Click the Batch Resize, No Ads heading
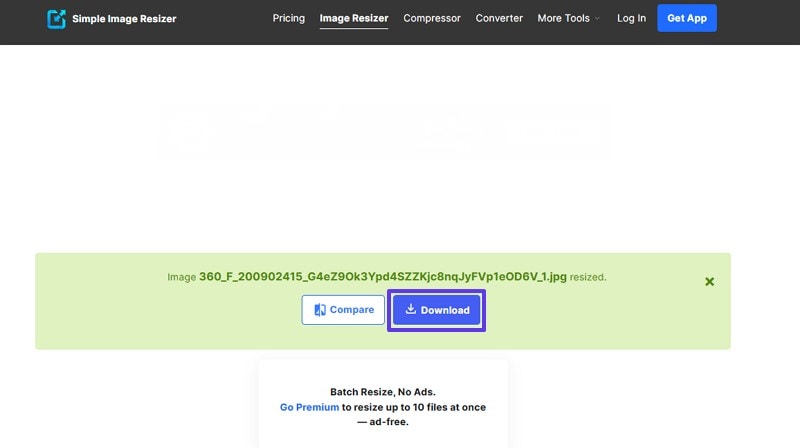The image size is (800, 448). click(383, 392)
